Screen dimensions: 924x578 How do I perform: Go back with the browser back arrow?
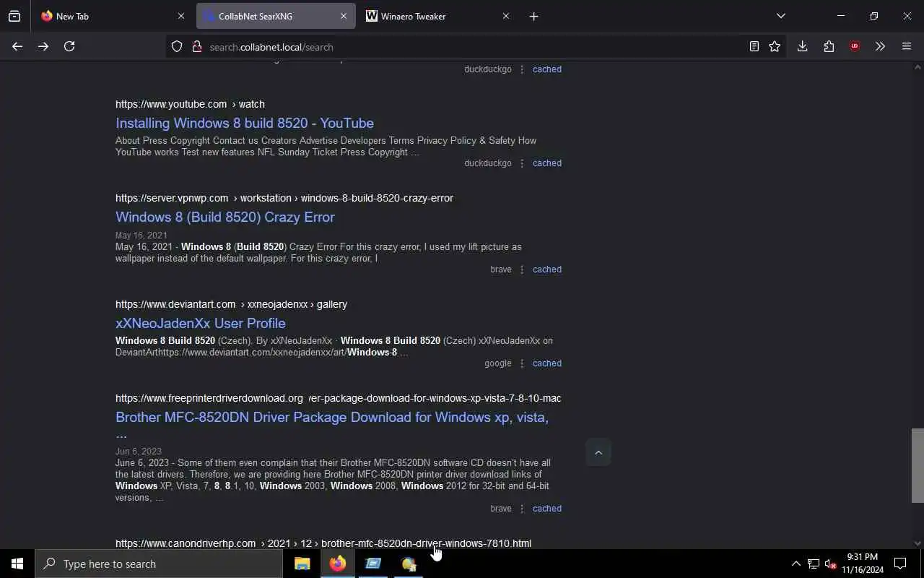[17, 46]
